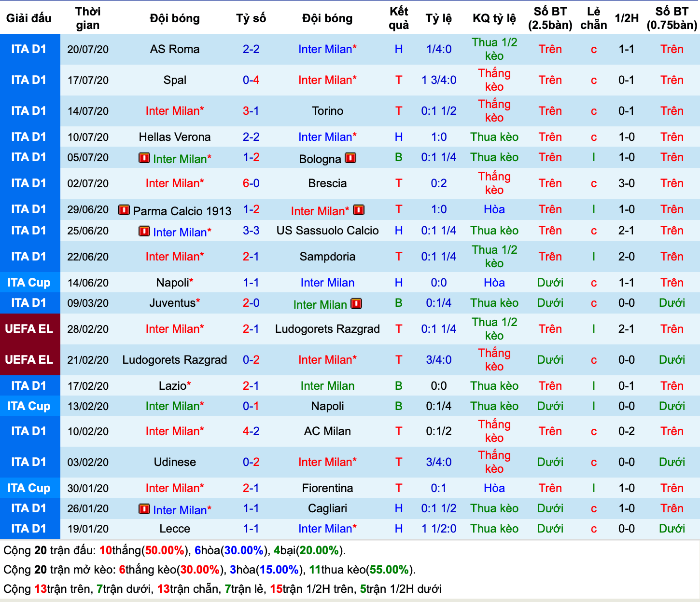Image resolution: width=700 pixels, height=602 pixels.
Task: Click the summary line 'Cộng 13trận trên'
Action: 223,589
